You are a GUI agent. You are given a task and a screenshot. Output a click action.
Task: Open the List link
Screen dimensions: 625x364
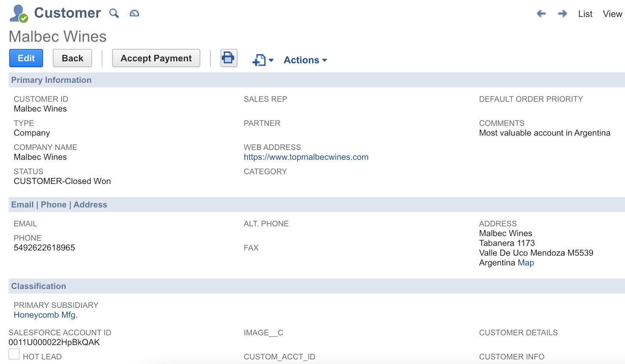(x=585, y=14)
